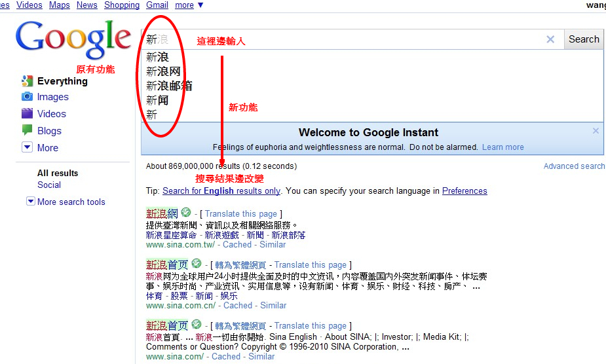Open 股票 sublink
Viewport: 606px width, 364px height.
[179, 296]
